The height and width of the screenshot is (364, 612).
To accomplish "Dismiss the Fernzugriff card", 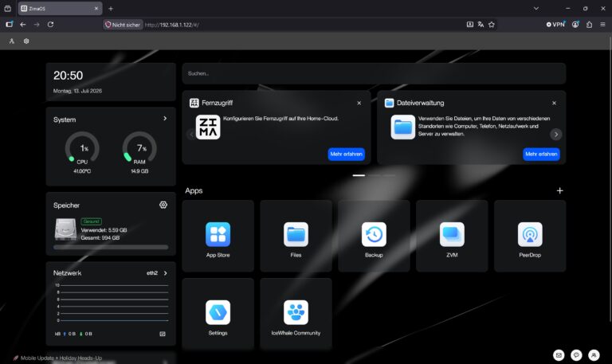I will click(x=359, y=103).
